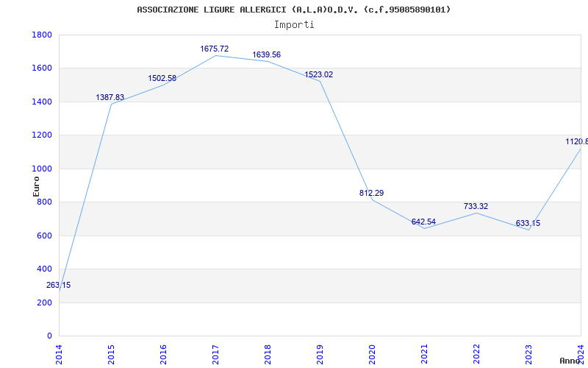Click the data label 1639.56
This screenshot has width=588, height=368.
click(266, 54)
